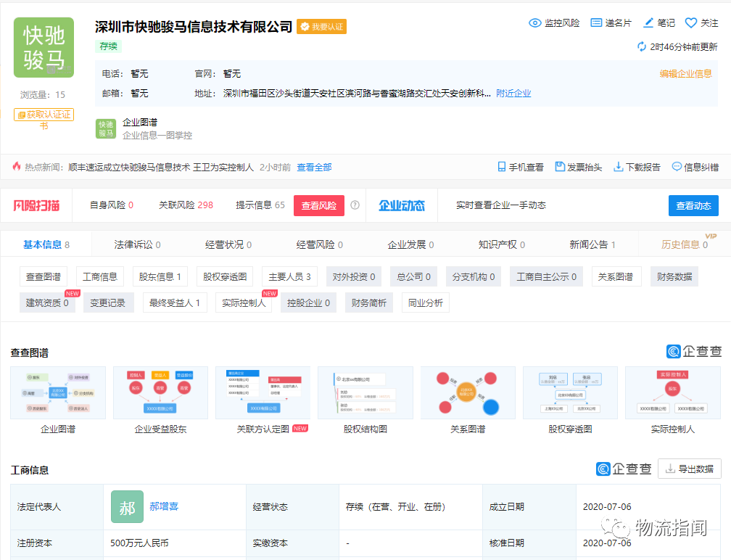Click the 递名片 card icon

[x=596, y=22]
